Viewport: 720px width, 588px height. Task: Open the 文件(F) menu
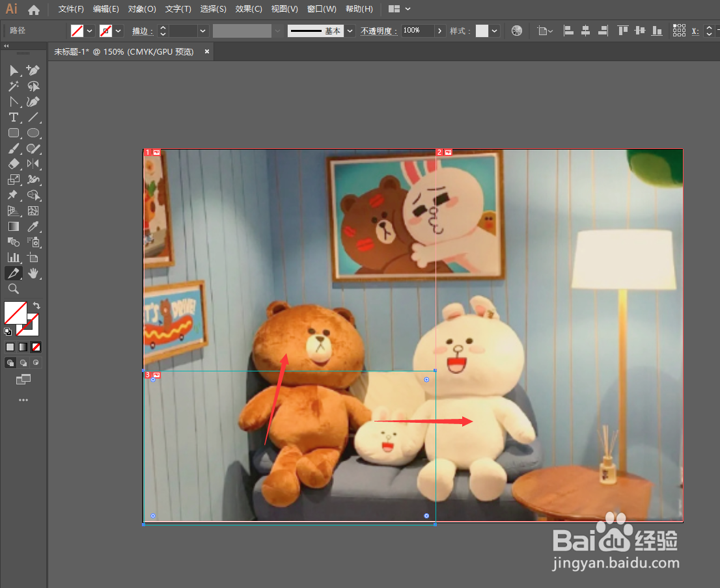[x=71, y=9]
